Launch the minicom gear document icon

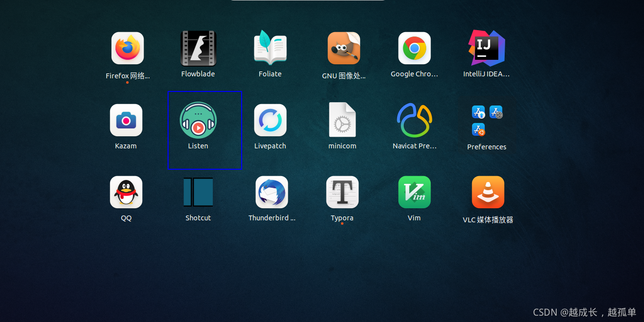[342, 120]
